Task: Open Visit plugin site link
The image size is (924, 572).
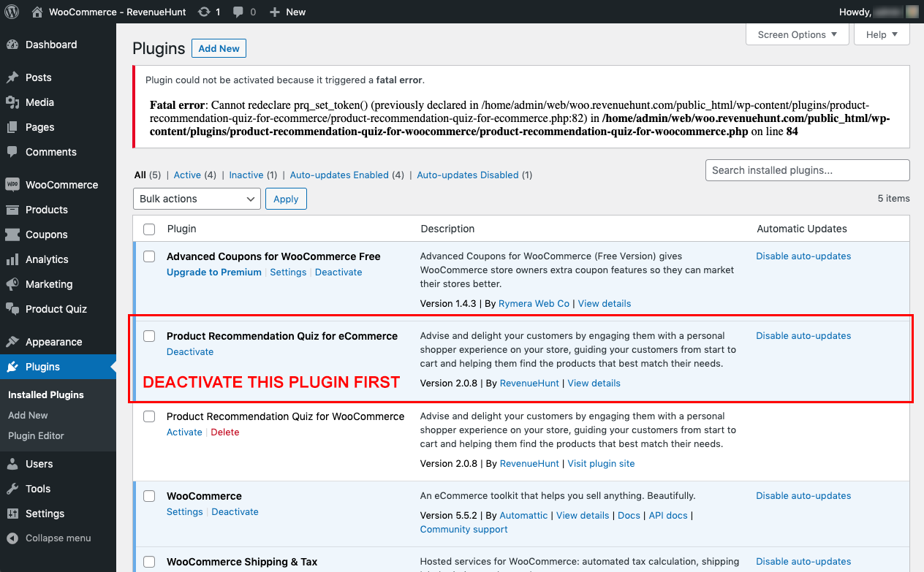Action: tap(601, 464)
